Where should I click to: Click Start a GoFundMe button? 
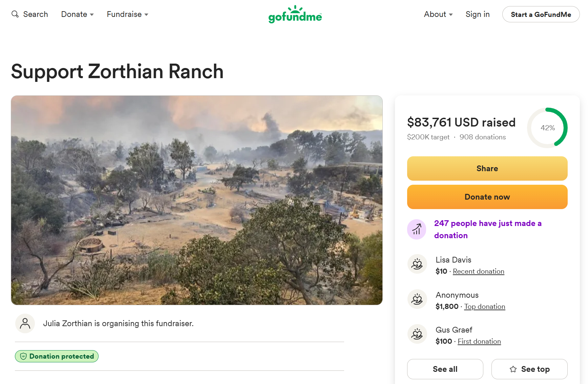coord(541,14)
